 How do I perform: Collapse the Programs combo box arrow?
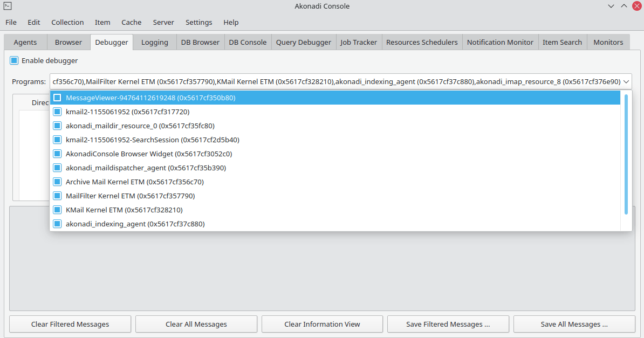pyautogui.click(x=626, y=82)
